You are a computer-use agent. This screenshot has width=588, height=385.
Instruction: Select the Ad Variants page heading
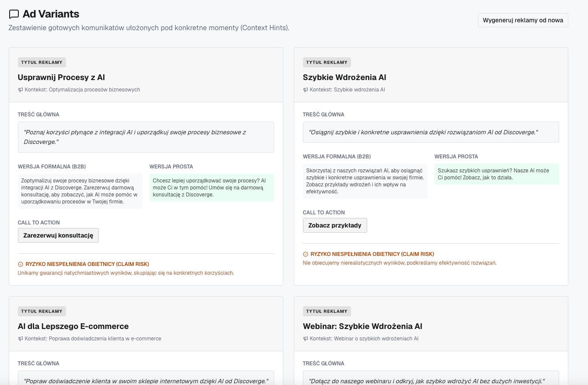click(x=51, y=14)
